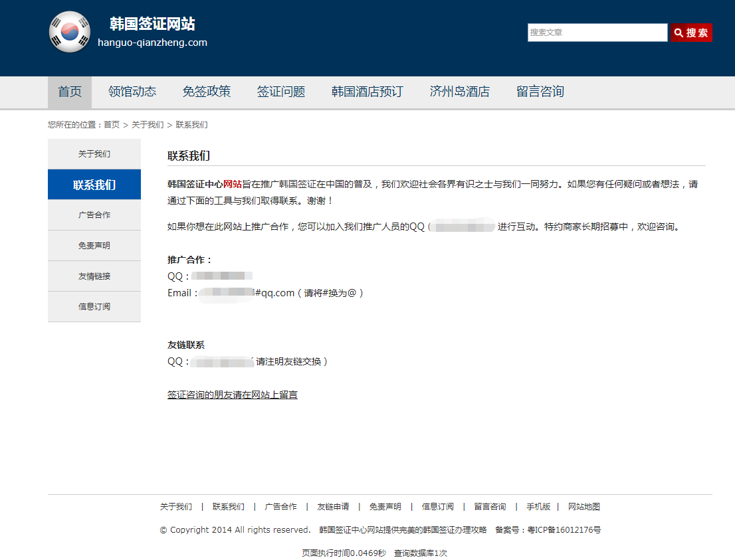Image resolution: width=735 pixels, height=560 pixels.
Task: Open 领馆动态 in the navigation bar
Action: point(132,92)
